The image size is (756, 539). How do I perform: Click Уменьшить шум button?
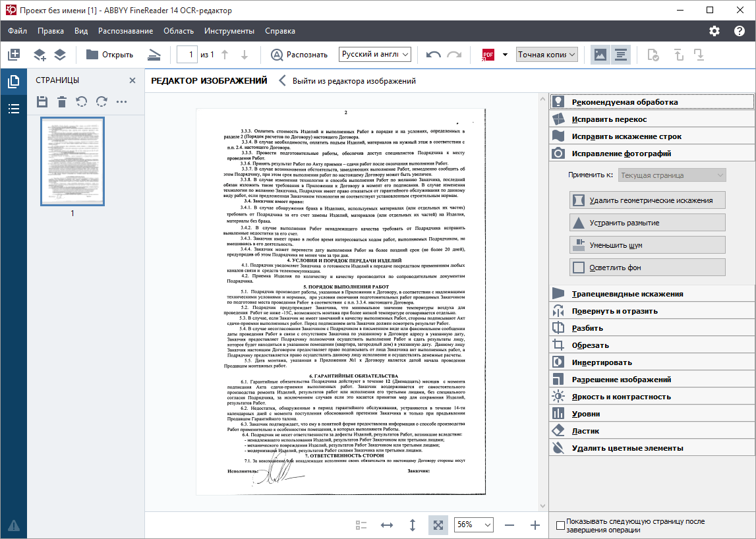tap(647, 245)
